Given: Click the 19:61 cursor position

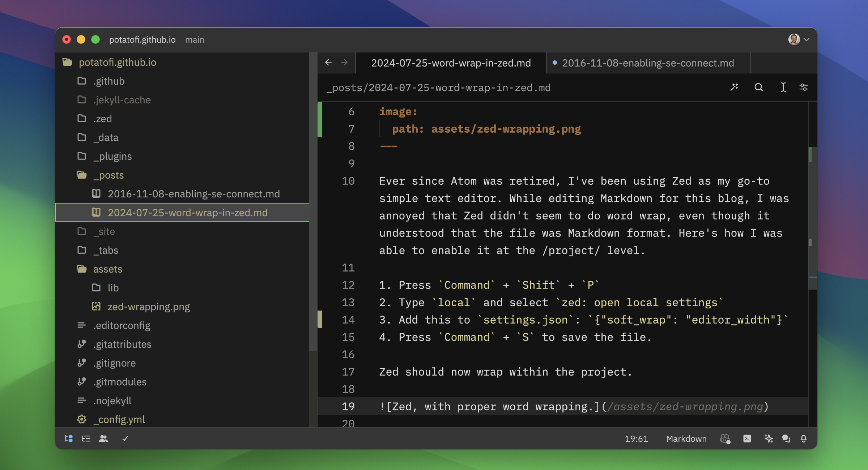Looking at the screenshot, I should click(636, 439).
